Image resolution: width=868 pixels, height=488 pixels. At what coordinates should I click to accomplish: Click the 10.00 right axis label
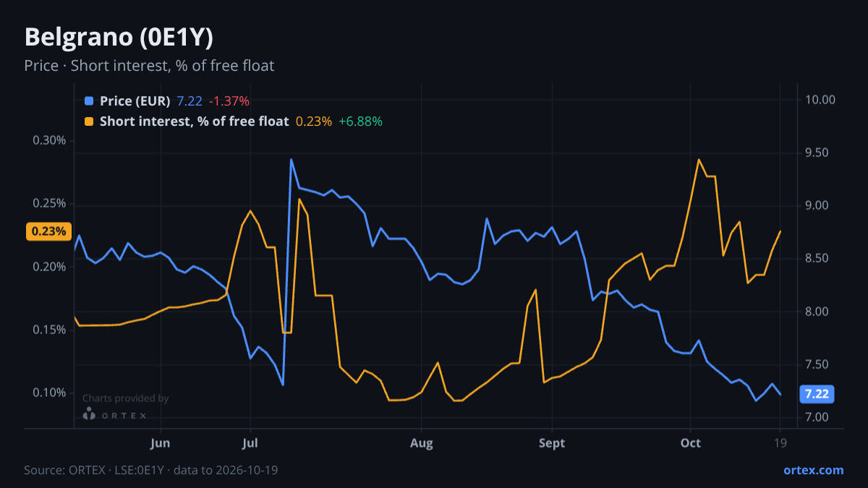click(820, 100)
